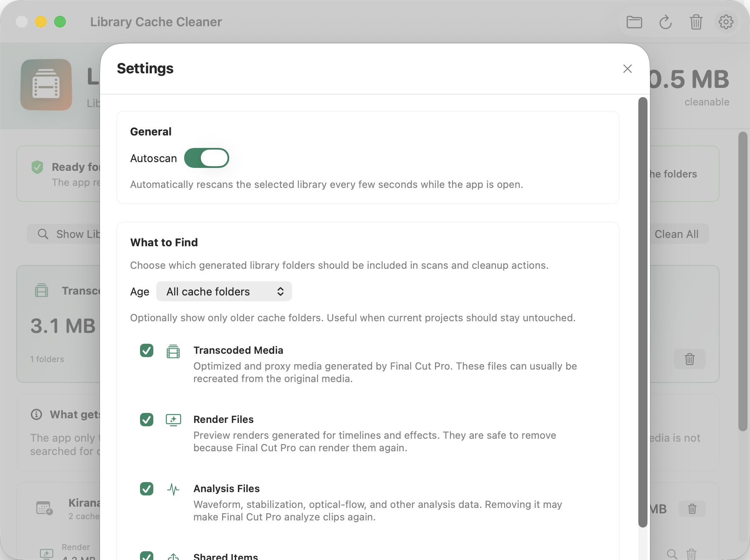The height and width of the screenshot is (560, 750).
Task: Click the Analysis Files waveform icon
Action: tap(173, 489)
